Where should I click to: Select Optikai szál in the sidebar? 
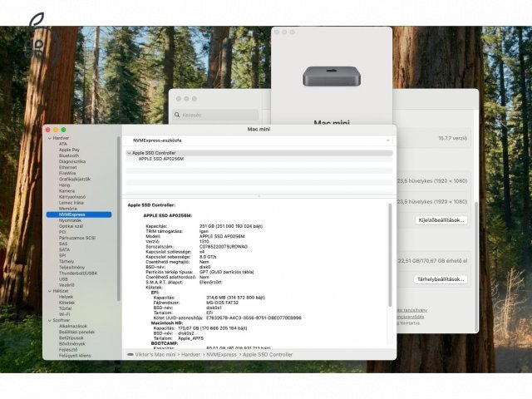click(x=71, y=226)
